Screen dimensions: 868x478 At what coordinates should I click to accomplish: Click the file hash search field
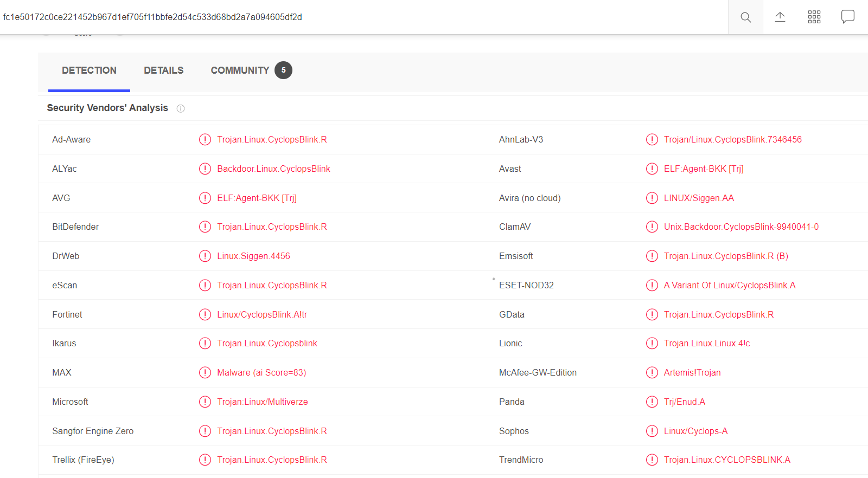point(325,17)
